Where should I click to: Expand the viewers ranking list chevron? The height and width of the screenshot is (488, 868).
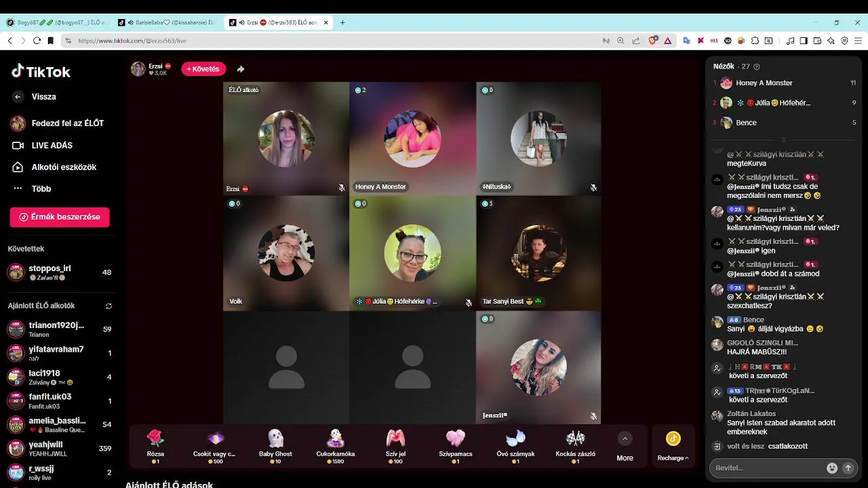pos(783,140)
